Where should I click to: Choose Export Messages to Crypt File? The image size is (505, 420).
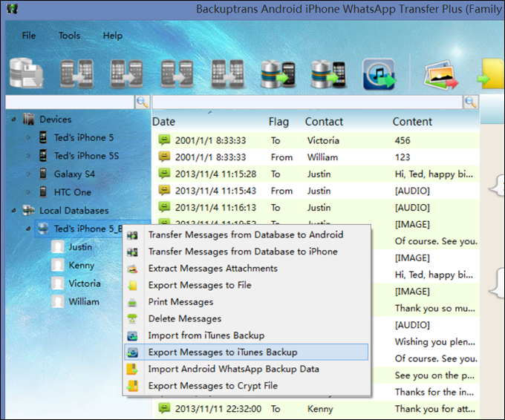pyautogui.click(x=246, y=386)
